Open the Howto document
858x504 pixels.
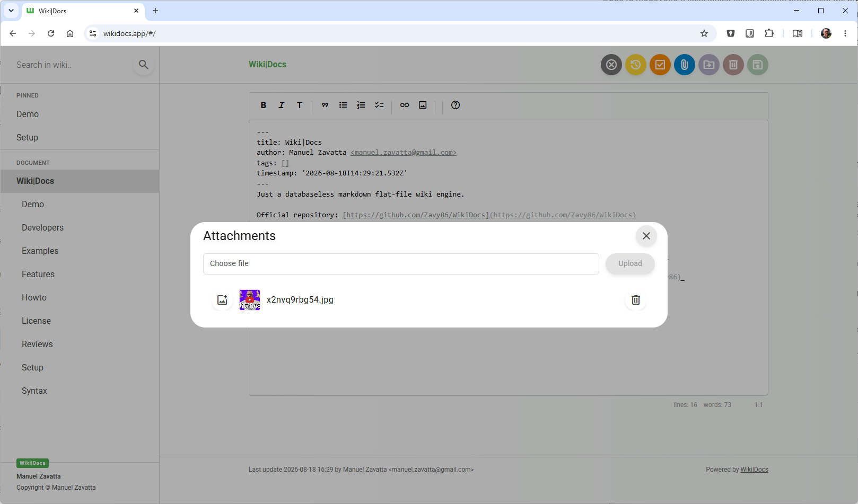click(80, 297)
